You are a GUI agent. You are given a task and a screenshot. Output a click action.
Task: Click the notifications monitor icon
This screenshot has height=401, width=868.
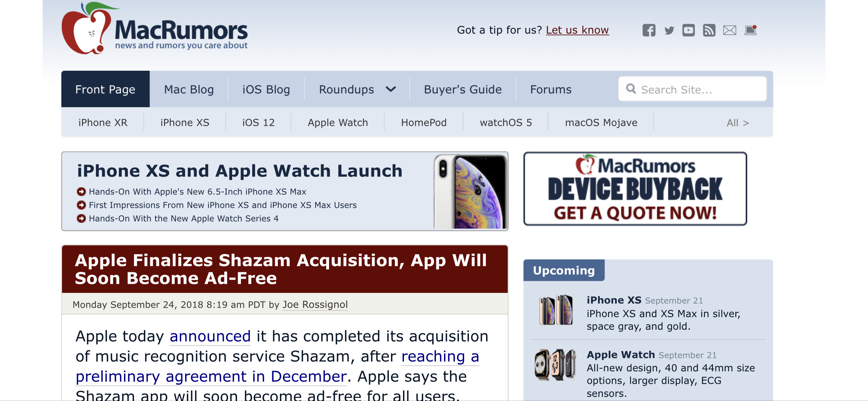pyautogui.click(x=751, y=30)
